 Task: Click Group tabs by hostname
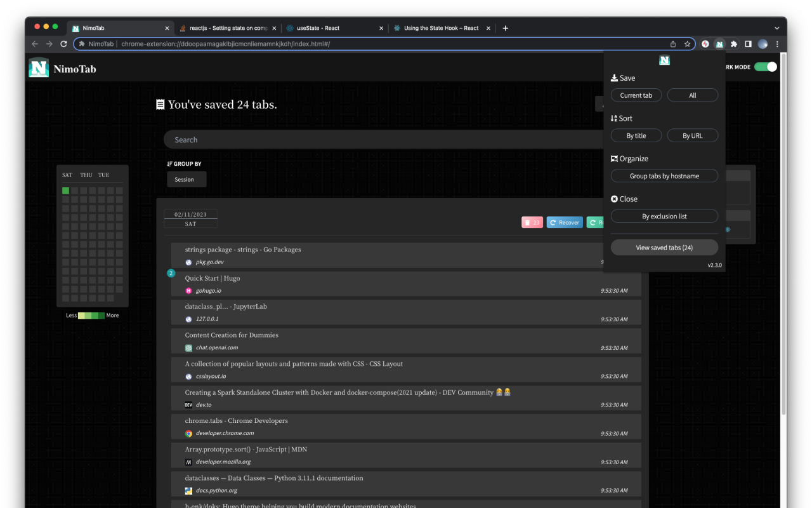point(664,176)
